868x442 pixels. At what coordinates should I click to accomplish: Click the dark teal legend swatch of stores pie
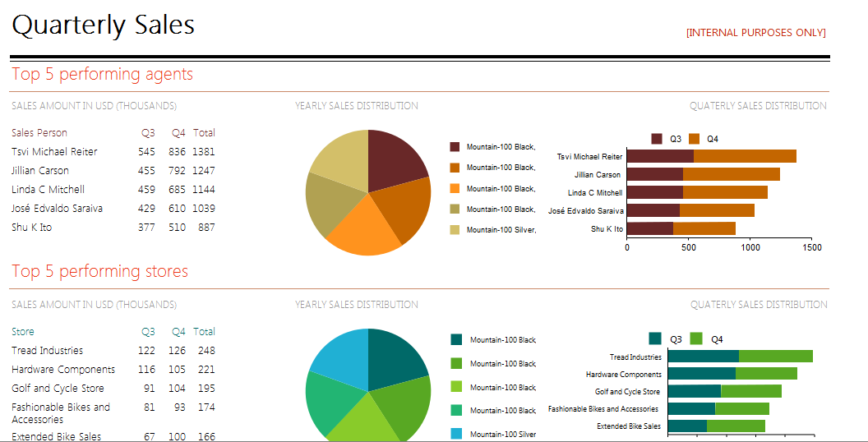(456, 339)
